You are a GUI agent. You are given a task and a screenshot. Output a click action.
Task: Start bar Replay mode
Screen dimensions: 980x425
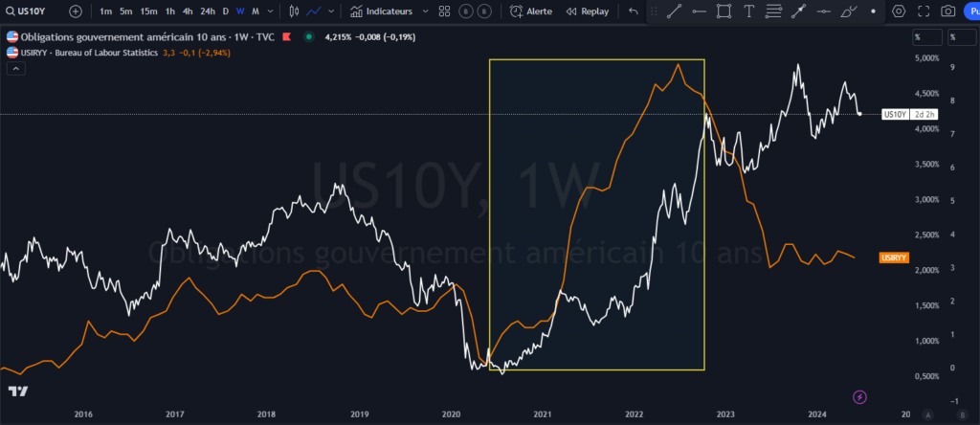587,11
